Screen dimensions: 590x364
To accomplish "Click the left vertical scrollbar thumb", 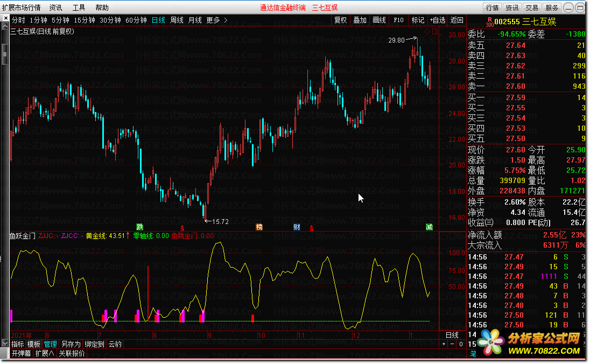I will pos(5,54).
